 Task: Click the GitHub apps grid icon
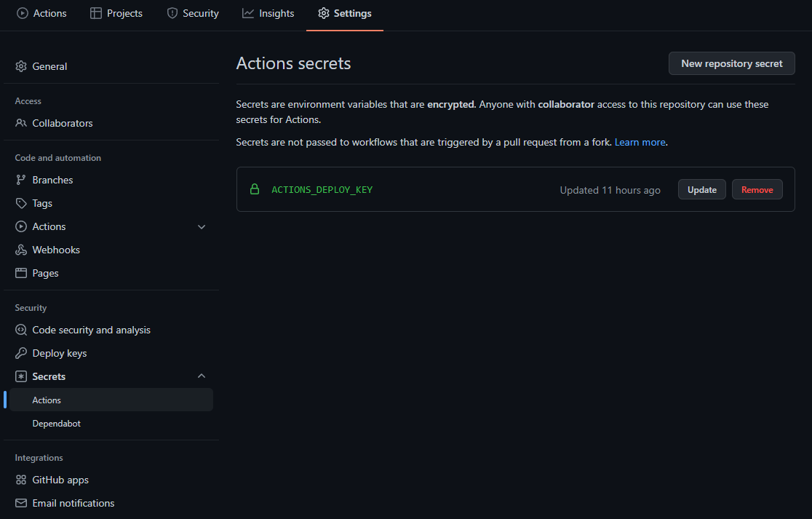21,480
